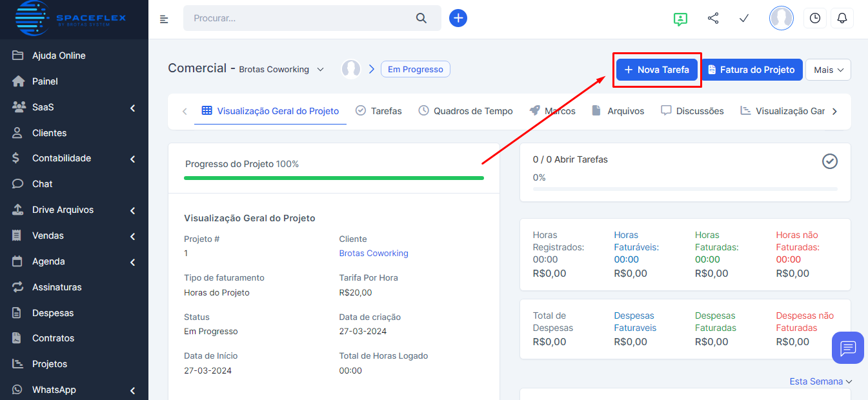Toggle the open tasks circle checkmark
The height and width of the screenshot is (400, 868).
(x=830, y=161)
